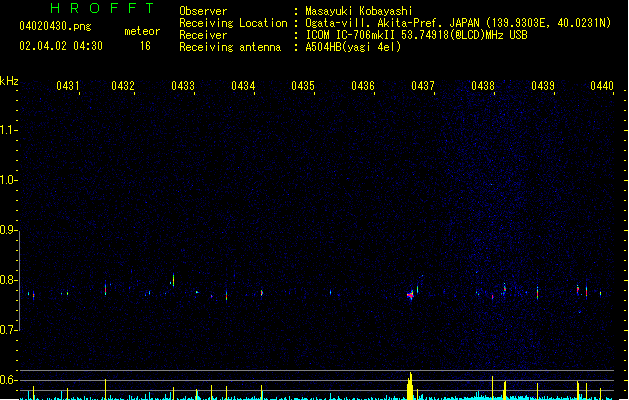Click the HROFFT title text

pyautogui.click(x=102, y=8)
